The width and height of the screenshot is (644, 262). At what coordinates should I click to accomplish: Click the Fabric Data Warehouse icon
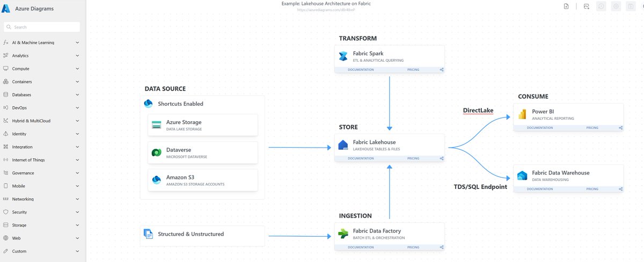tap(522, 176)
